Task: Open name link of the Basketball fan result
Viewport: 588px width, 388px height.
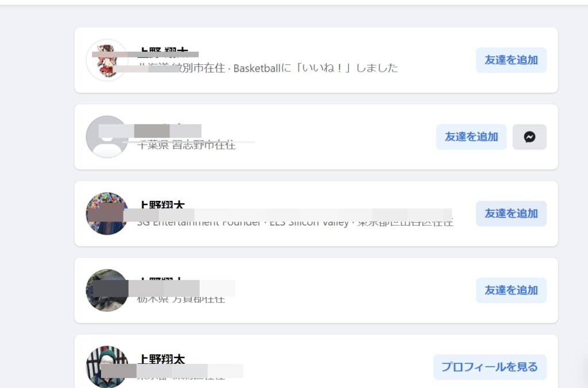Action: (163, 52)
